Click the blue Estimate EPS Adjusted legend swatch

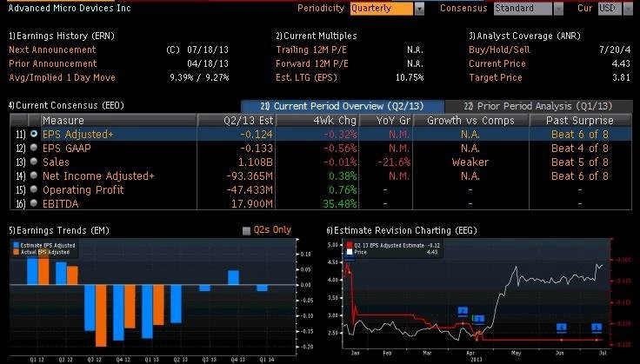coord(16,245)
